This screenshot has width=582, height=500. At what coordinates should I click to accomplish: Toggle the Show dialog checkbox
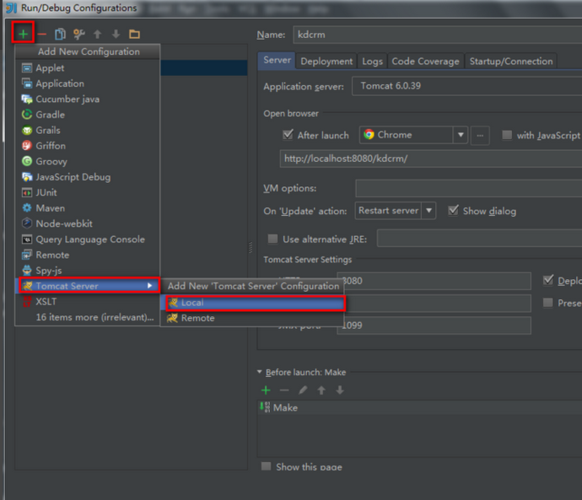453,210
